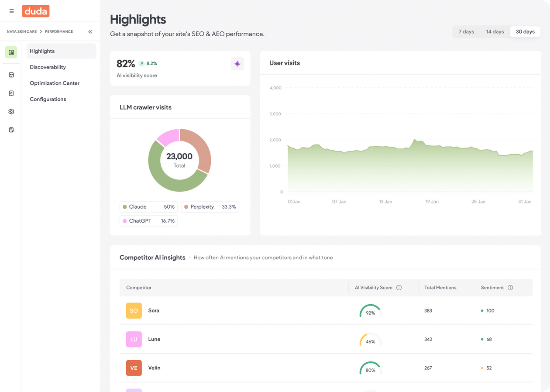The image size is (550, 392).
Task: Collapse the sidebar with double chevron icon
Action: [90, 31]
